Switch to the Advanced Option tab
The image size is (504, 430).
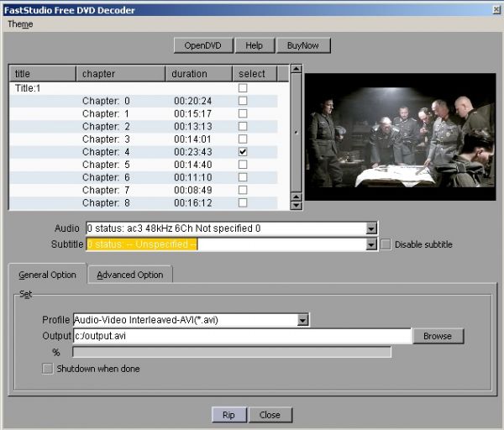[130, 275]
